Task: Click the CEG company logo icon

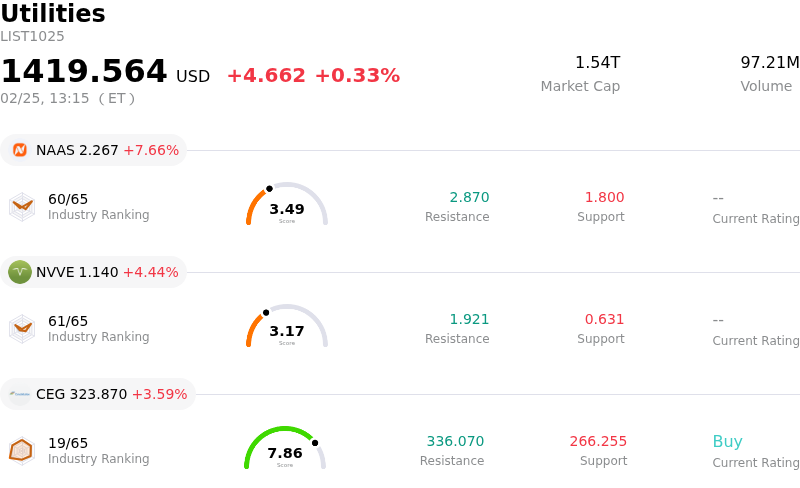Action: tap(20, 394)
